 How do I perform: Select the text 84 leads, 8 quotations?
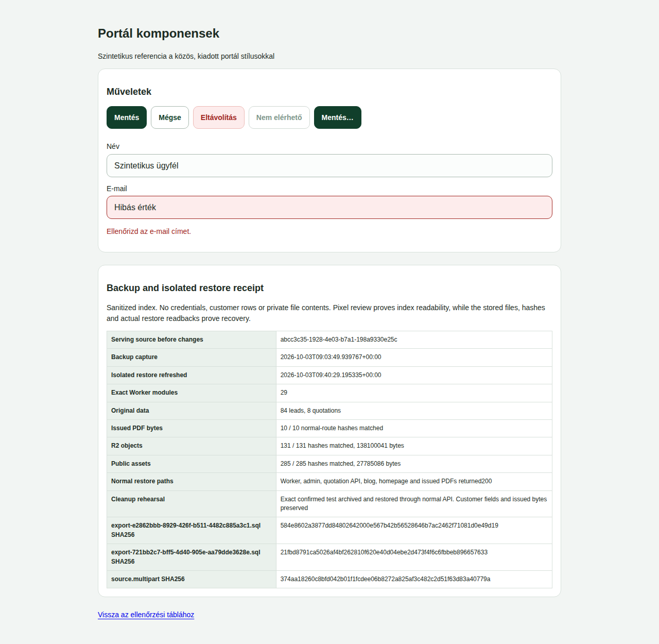[x=310, y=411]
